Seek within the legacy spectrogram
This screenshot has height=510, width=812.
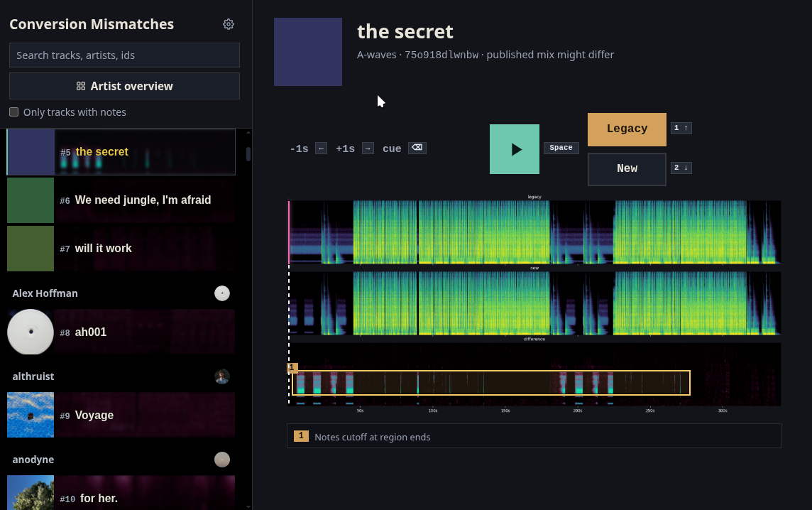pyautogui.click(x=534, y=232)
